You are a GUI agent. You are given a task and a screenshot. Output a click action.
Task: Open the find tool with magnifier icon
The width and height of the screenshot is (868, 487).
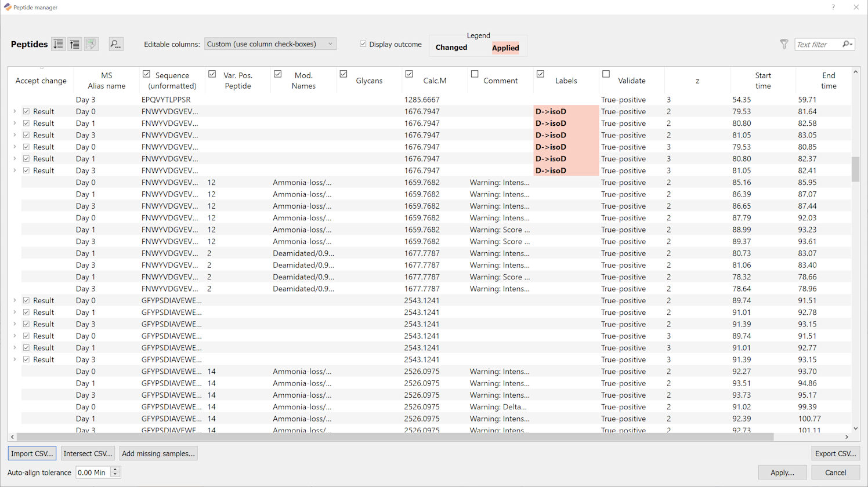(115, 44)
